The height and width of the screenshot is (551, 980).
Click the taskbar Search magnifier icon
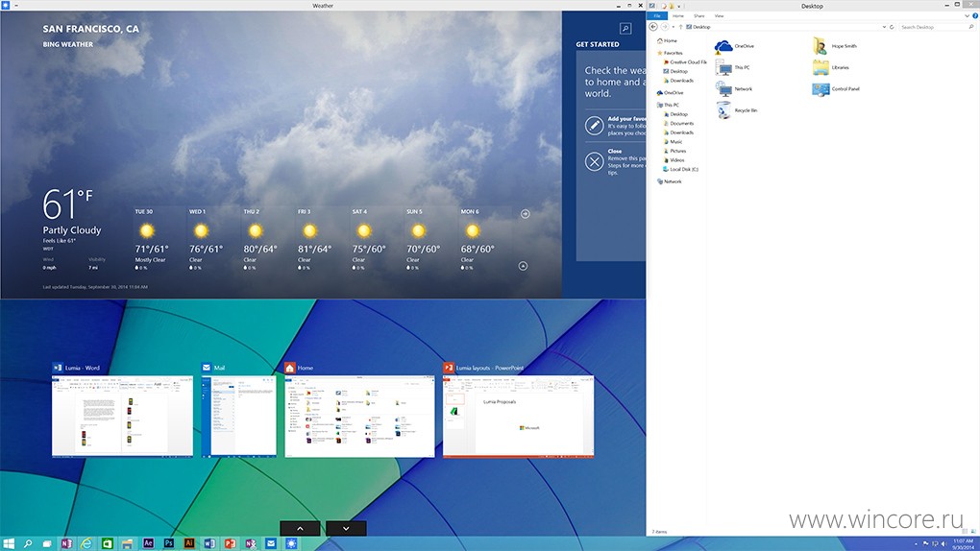pos(28,543)
